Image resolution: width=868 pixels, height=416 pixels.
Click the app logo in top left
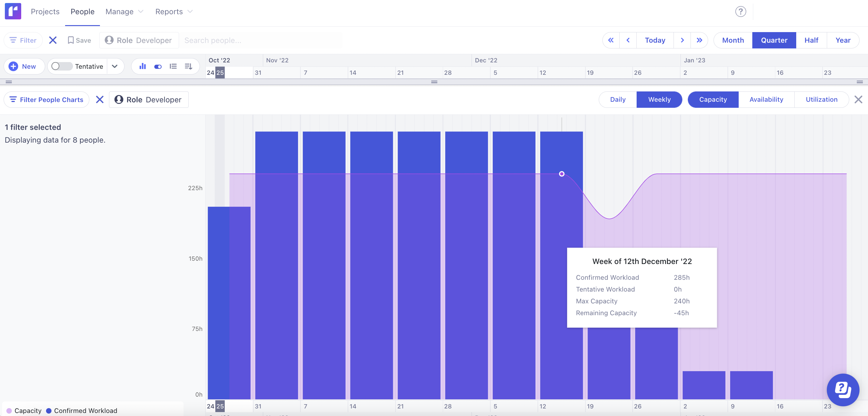point(13,11)
